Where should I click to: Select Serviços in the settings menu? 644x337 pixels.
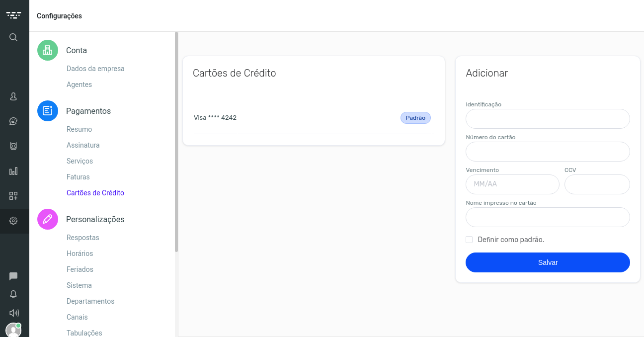(80, 161)
